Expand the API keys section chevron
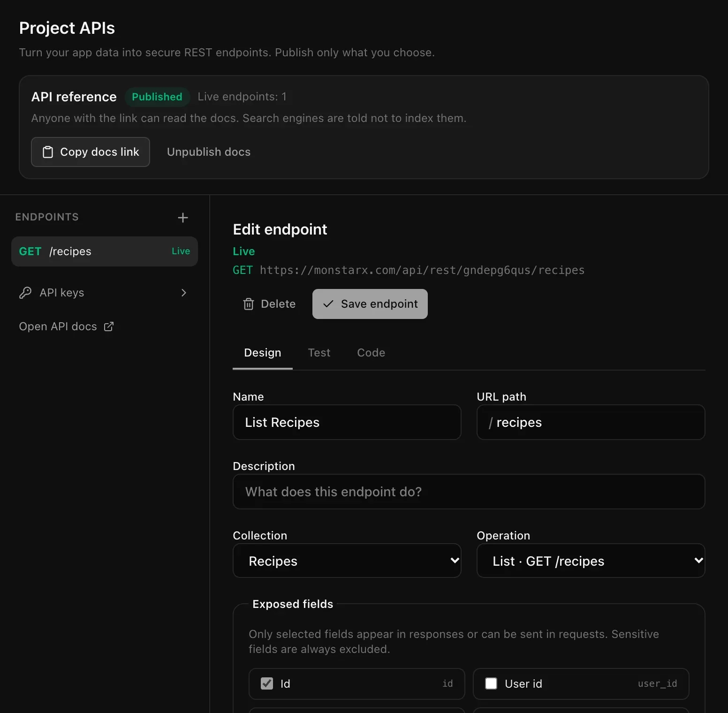This screenshot has height=713, width=728. [x=184, y=293]
